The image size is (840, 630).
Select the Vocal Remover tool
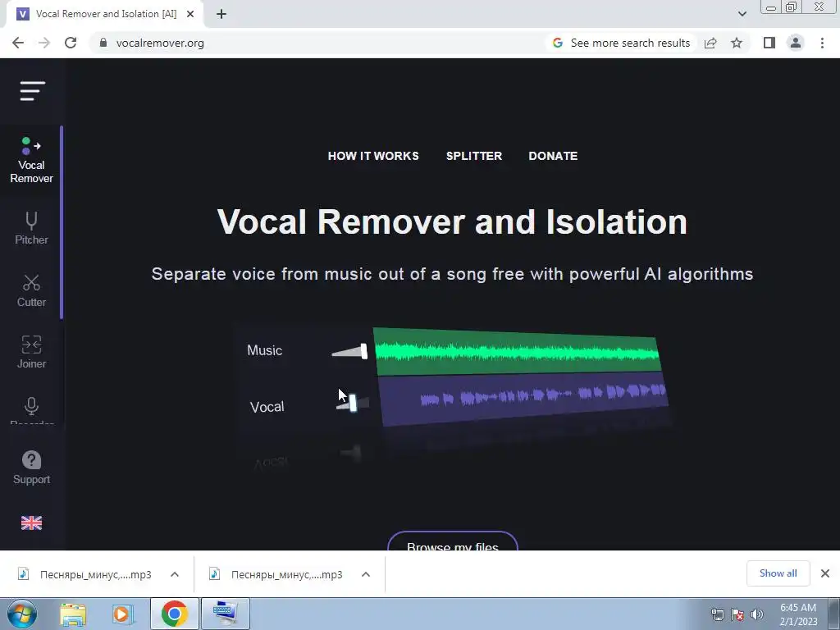tap(31, 160)
